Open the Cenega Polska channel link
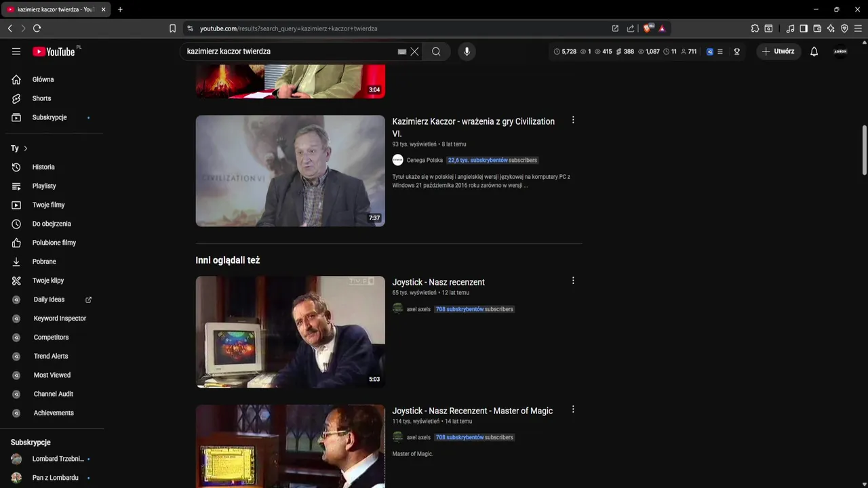868x488 pixels. coord(425,160)
